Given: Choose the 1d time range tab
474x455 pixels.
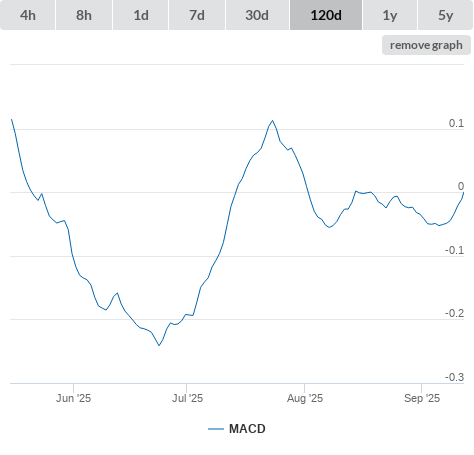Looking at the screenshot, I should tap(141, 15).
